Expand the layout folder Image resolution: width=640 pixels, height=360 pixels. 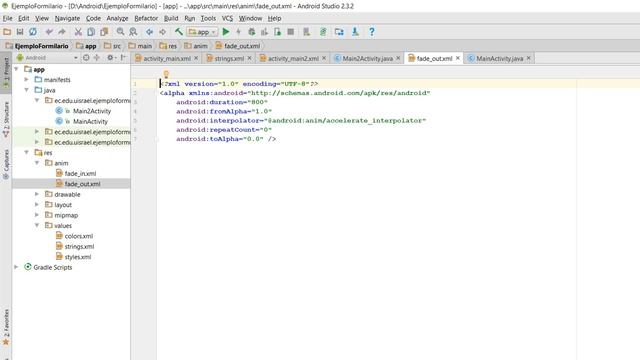[37, 204]
